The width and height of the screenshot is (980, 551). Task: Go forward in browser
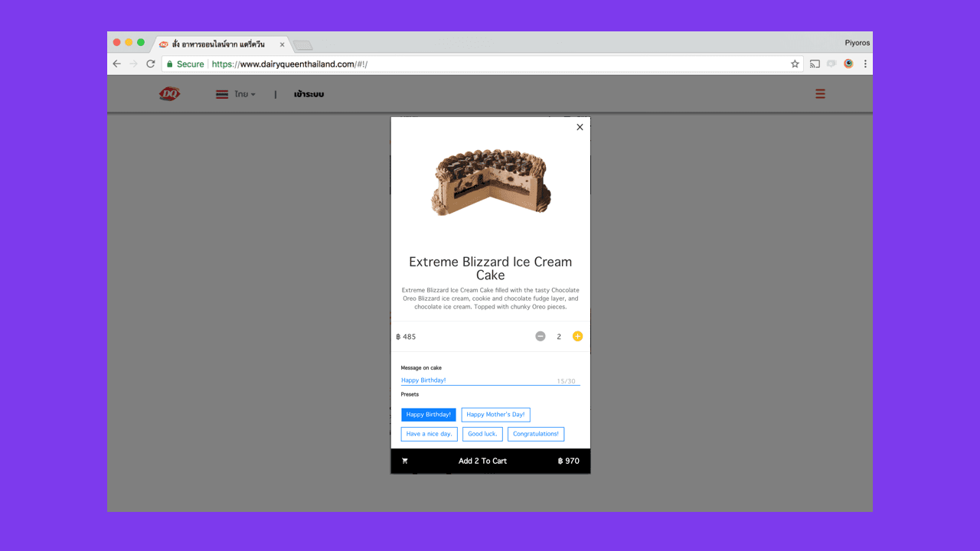pyautogui.click(x=133, y=64)
